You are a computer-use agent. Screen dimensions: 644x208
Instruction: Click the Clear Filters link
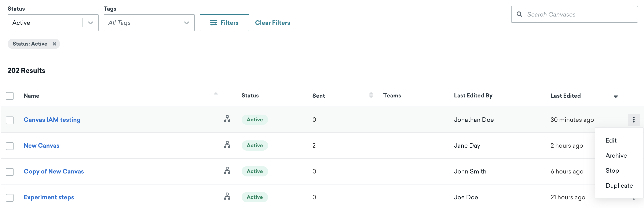[x=272, y=23]
